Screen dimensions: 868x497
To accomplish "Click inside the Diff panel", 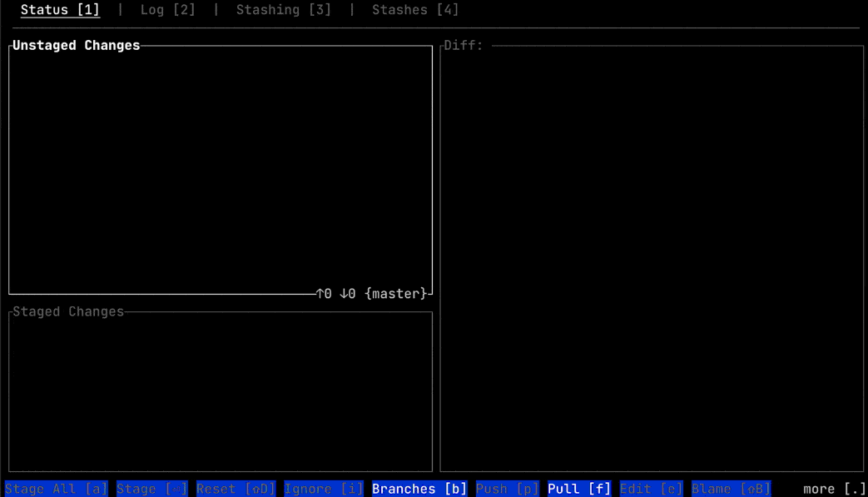I will click(649, 250).
